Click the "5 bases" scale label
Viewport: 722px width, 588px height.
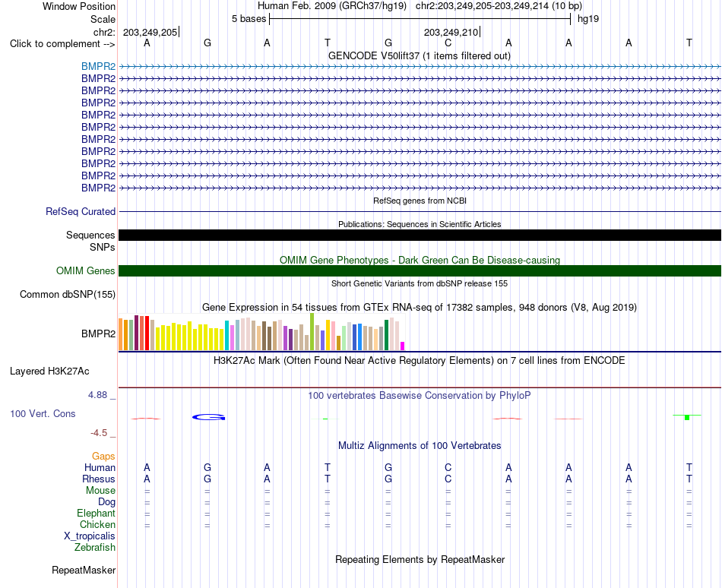[x=249, y=19]
